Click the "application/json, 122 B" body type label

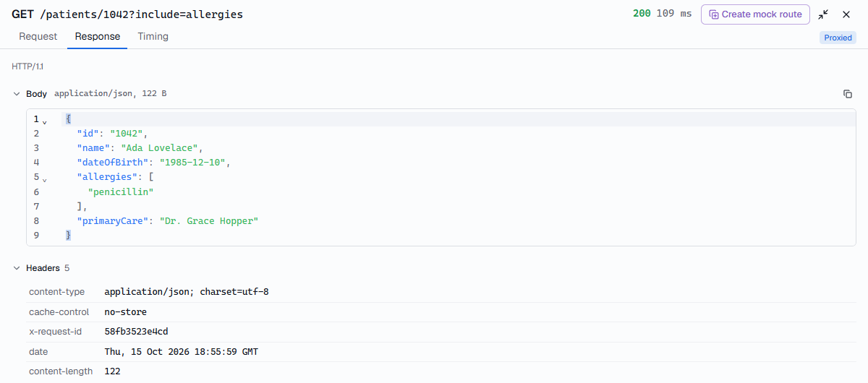[111, 94]
